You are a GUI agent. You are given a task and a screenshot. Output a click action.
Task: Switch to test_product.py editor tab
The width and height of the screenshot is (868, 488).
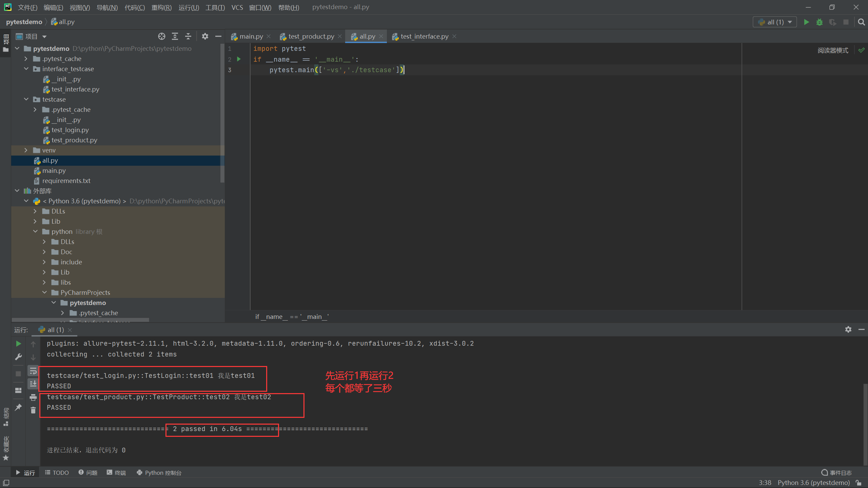click(x=311, y=36)
